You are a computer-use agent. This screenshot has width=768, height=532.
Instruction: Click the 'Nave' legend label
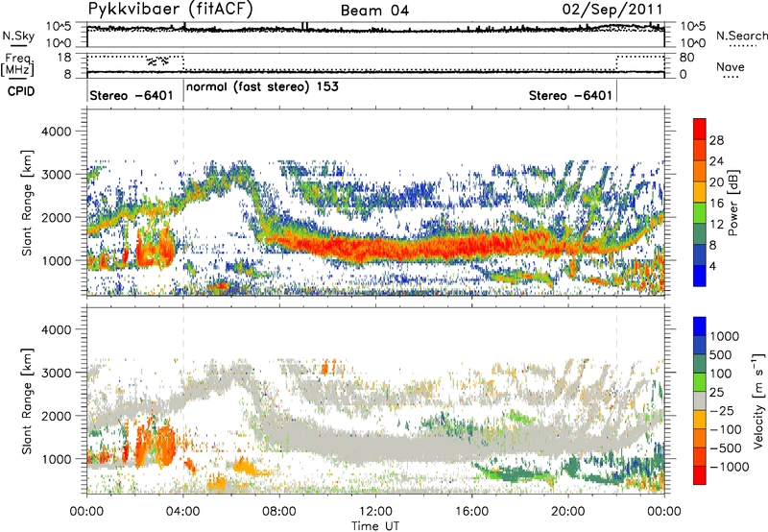731,66
